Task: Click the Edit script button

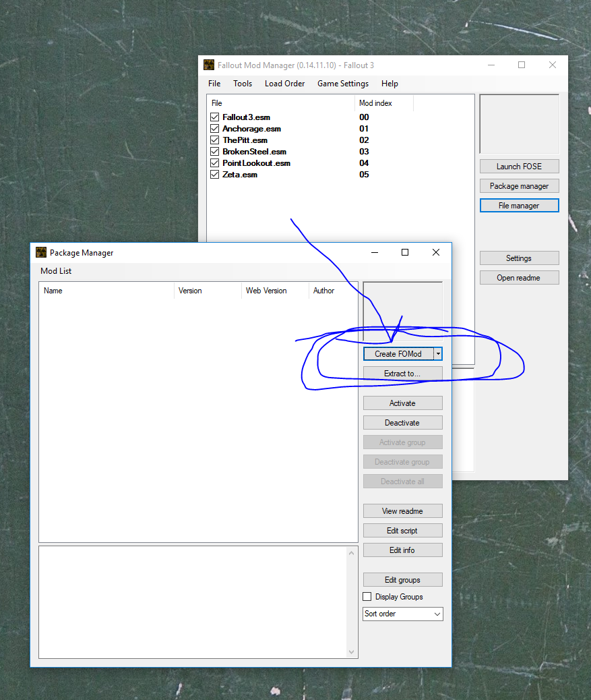Action: [x=403, y=530]
